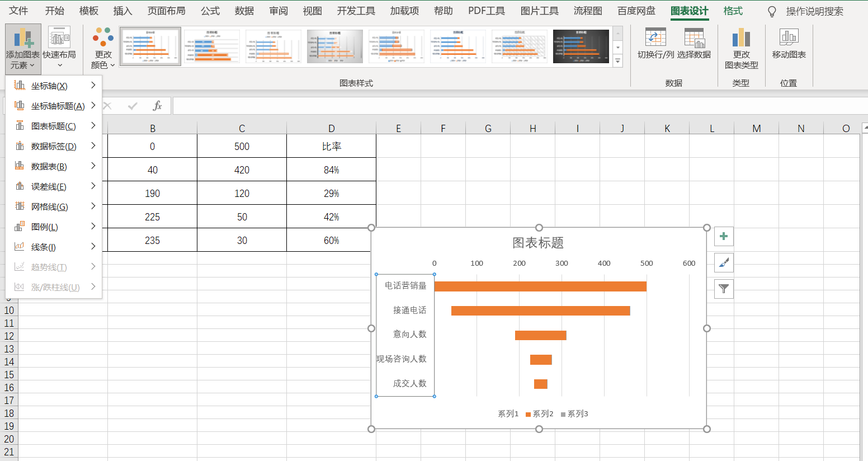Expand the 坐标轴(X) submenu arrow
Screen dimensions: 868x461
[x=93, y=85]
